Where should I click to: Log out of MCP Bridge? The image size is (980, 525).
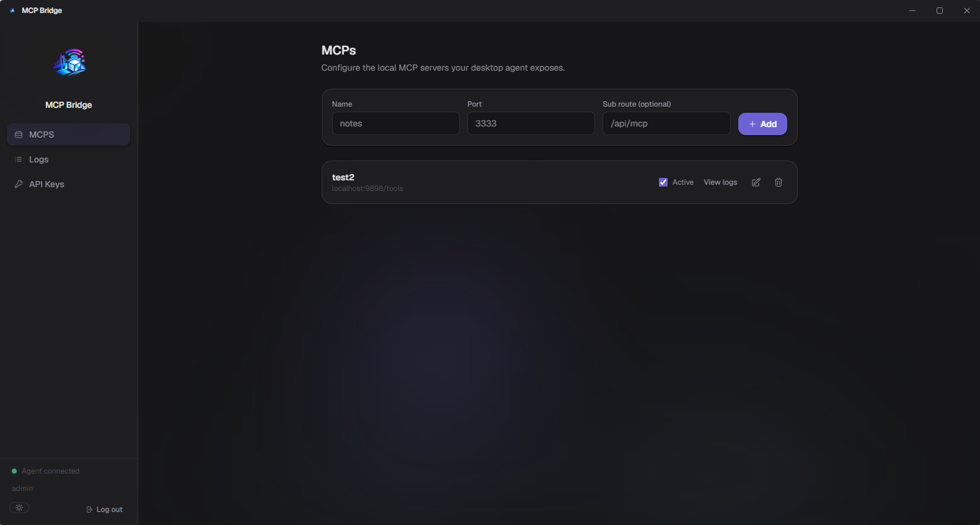pyautogui.click(x=104, y=510)
